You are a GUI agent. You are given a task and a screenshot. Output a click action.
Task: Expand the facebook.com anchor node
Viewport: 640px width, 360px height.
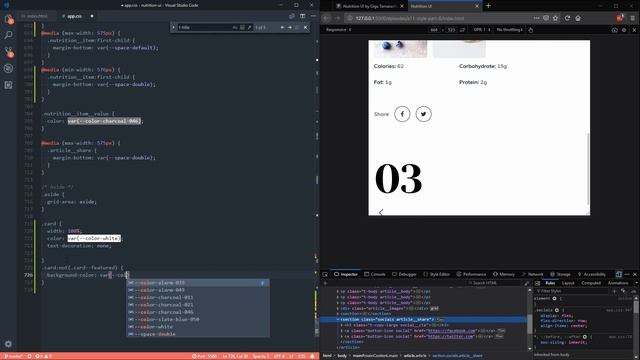[342, 331]
